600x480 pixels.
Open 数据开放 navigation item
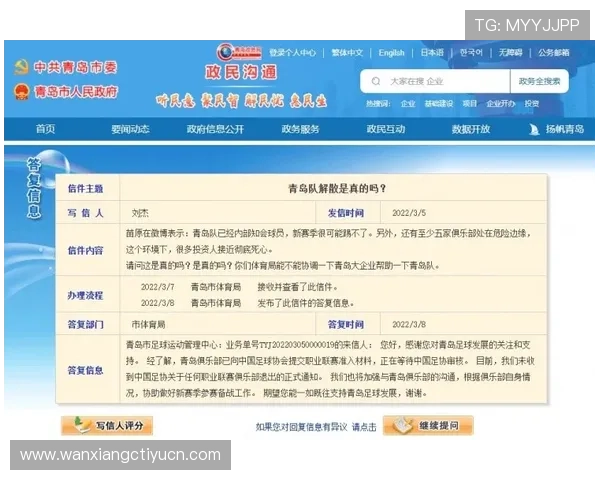pyautogui.click(x=471, y=129)
